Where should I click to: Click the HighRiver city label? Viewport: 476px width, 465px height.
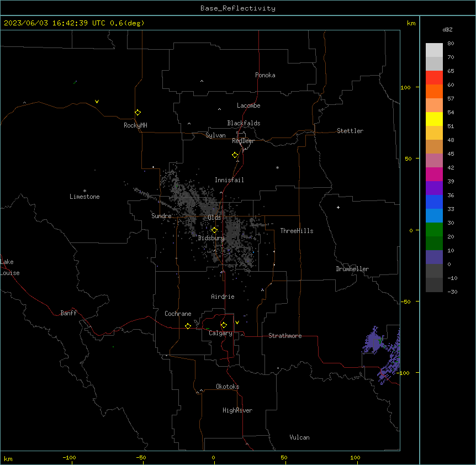pos(237,410)
